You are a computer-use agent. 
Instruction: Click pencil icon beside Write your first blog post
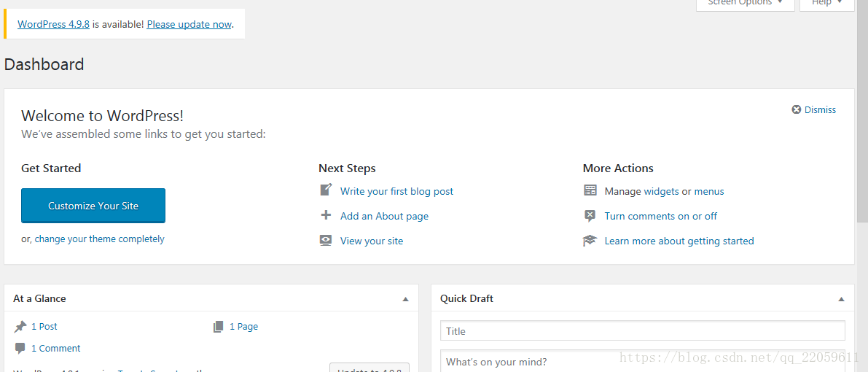point(326,190)
